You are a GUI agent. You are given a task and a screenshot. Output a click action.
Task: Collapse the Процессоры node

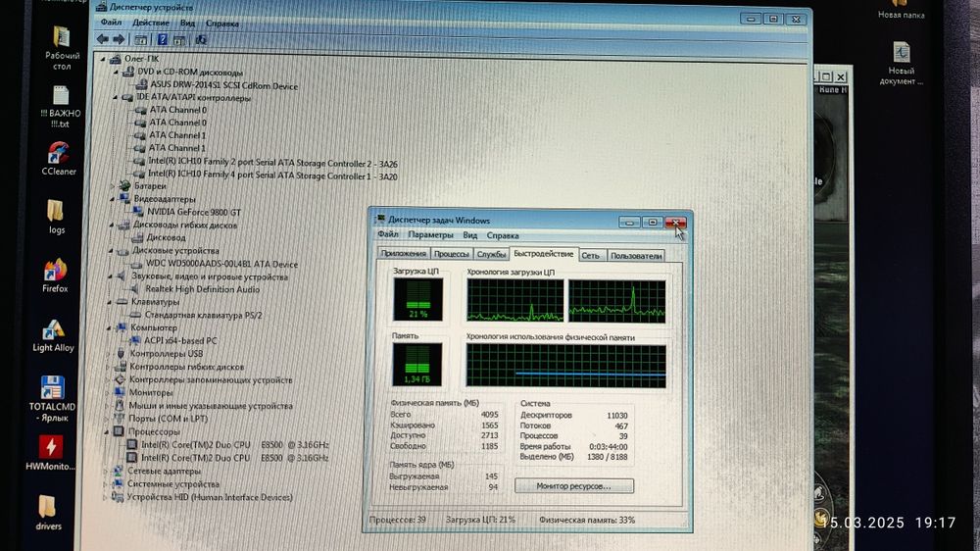107,431
